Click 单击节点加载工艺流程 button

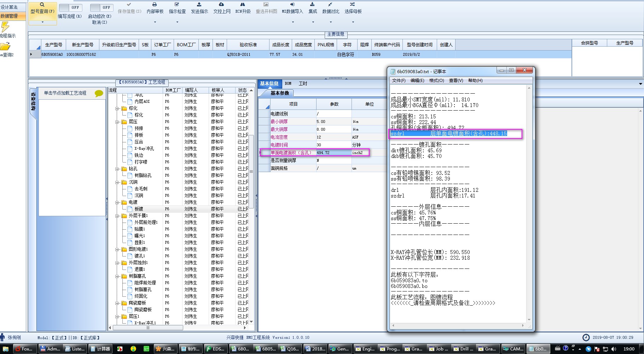click(x=65, y=93)
